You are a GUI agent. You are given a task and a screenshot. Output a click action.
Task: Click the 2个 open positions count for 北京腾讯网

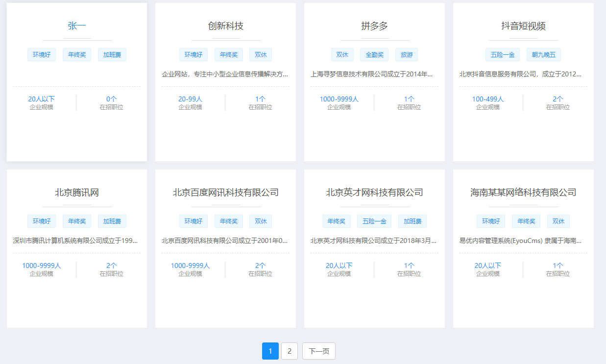[112, 266]
